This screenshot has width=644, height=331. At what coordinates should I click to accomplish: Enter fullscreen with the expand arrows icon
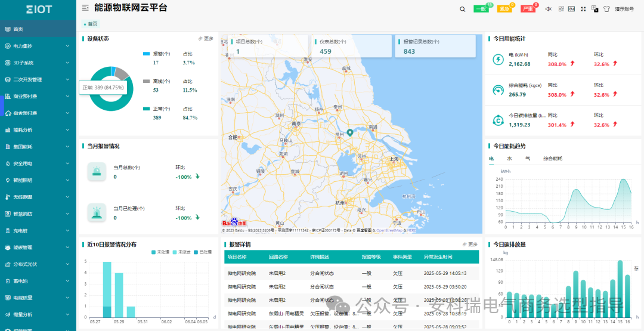point(583,9)
